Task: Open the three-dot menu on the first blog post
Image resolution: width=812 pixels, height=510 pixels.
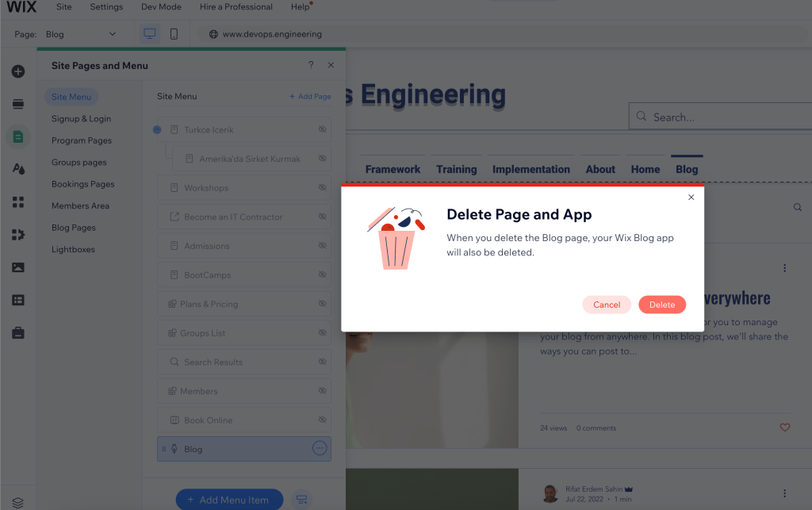Action: [784, 268]
